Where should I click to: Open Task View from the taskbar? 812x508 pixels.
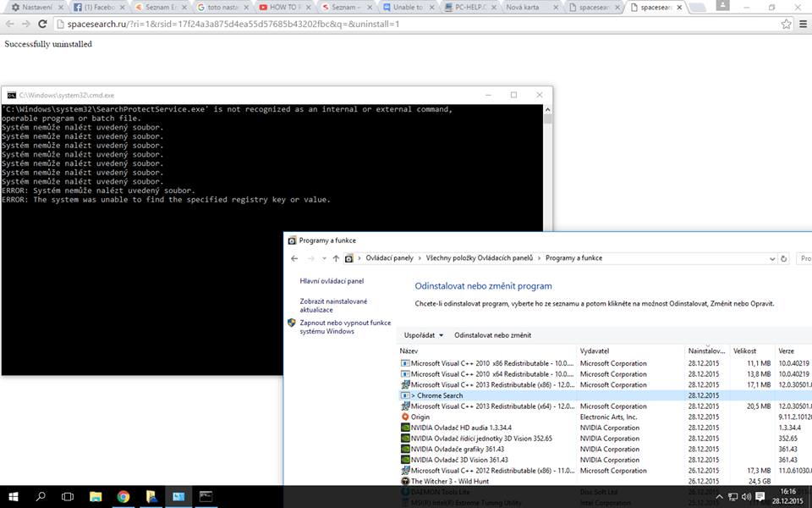(x=68, y=497)
